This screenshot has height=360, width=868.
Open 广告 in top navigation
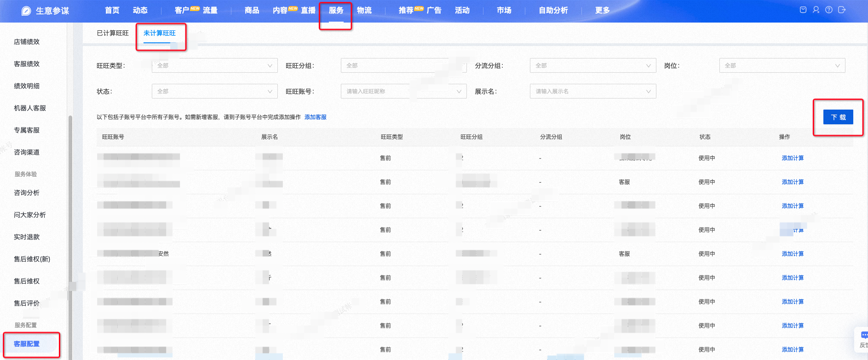[x=434, y=10]
